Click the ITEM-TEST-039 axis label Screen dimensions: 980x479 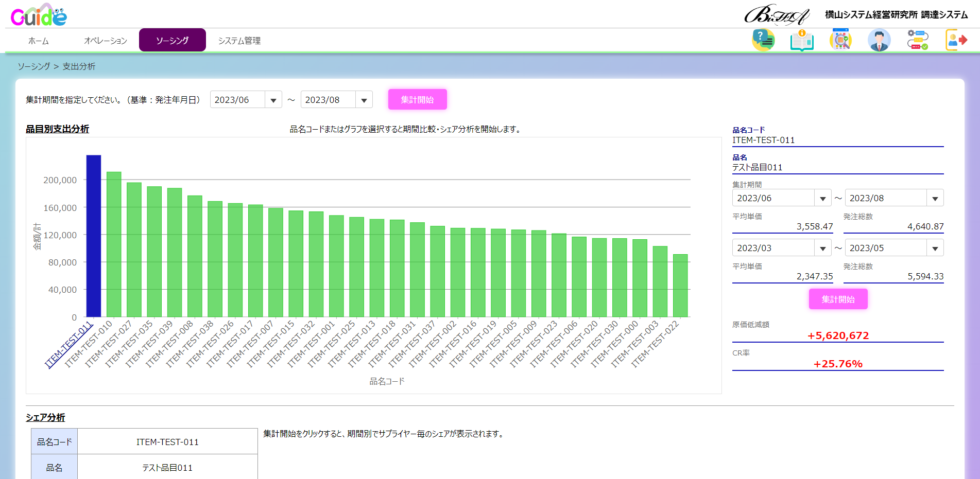tap(149, 344)
